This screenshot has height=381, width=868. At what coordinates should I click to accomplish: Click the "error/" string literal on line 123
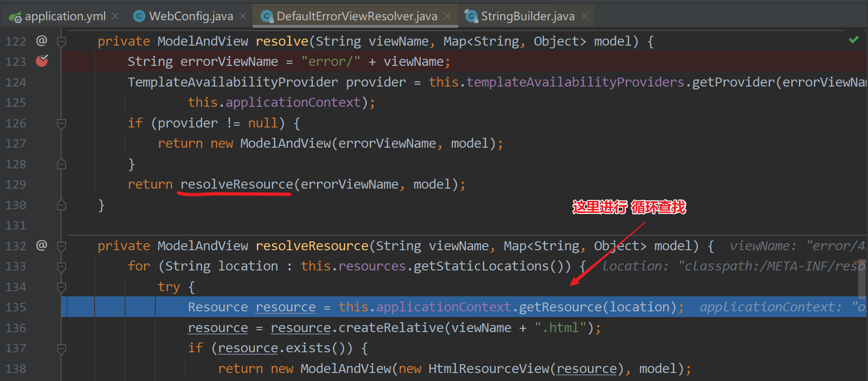[331, 62]
